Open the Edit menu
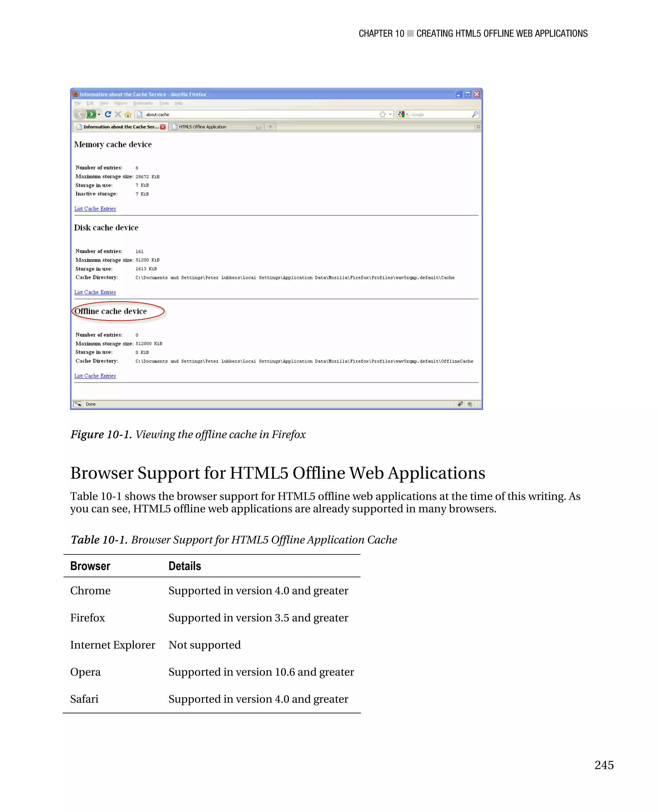Image resolution: width=658 pixels, height=812 pixels. pos(90,103)
